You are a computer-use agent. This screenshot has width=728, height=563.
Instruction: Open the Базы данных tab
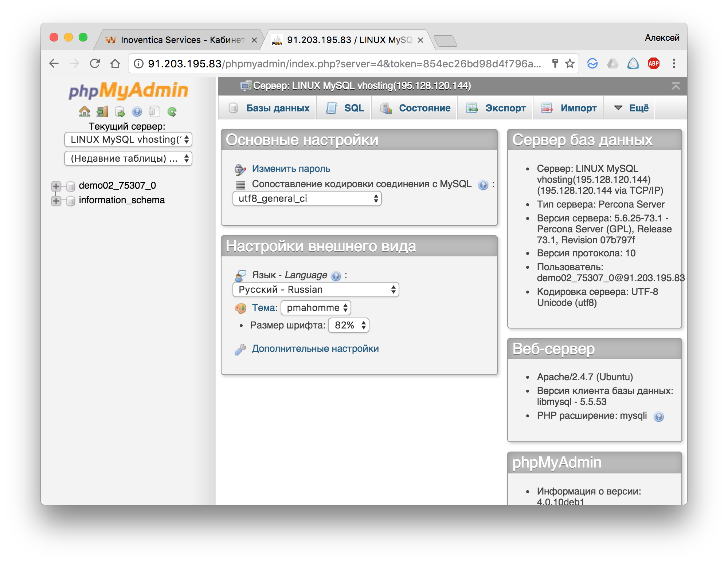(269, 108)
